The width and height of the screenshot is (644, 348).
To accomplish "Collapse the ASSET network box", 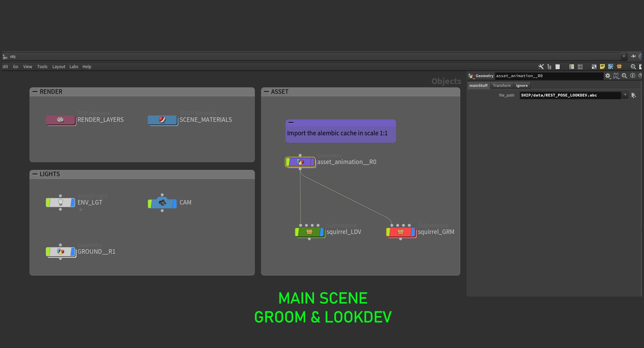I will [x=266, y=92].
